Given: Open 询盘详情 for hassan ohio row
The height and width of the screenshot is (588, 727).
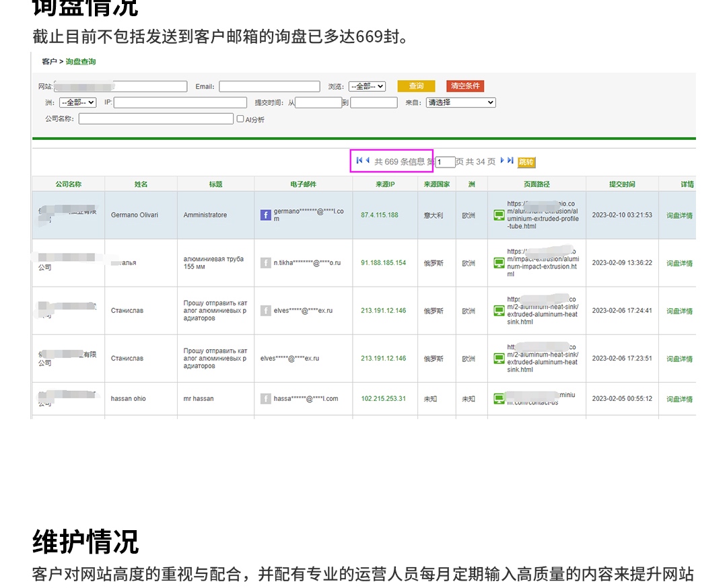Looking at the screenshot, I should (679, 399).
